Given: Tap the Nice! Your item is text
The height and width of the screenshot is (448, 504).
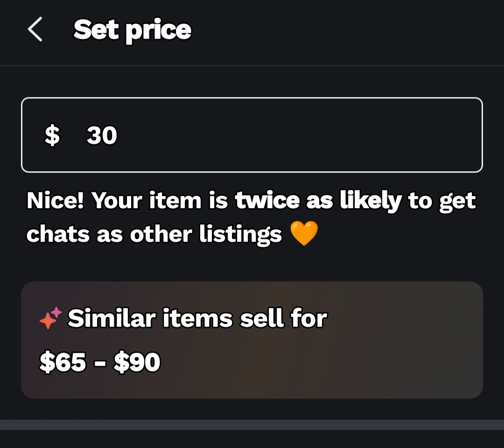Looking at the screenshot, I should pos(127,201).
